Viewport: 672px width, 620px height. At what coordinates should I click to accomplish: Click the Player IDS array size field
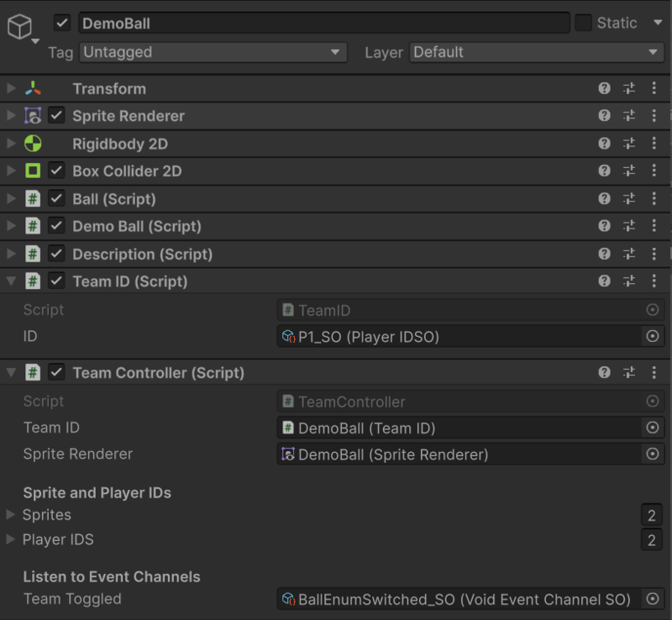coord(652,540)
